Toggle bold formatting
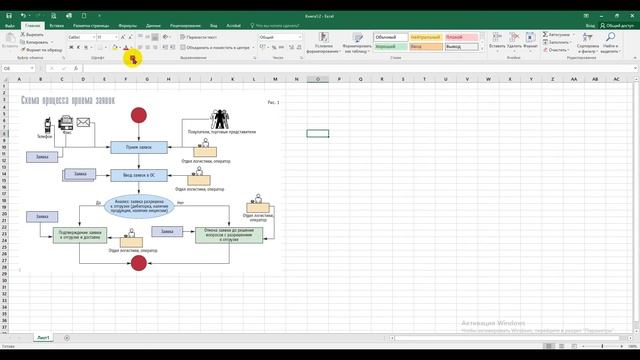640x360 pixels. point(71,47)
